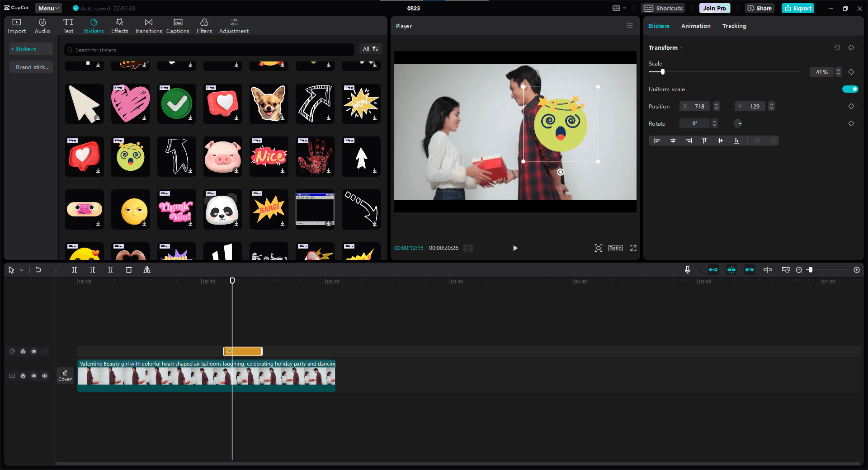Hide the sticker track with eye icon

34,351
